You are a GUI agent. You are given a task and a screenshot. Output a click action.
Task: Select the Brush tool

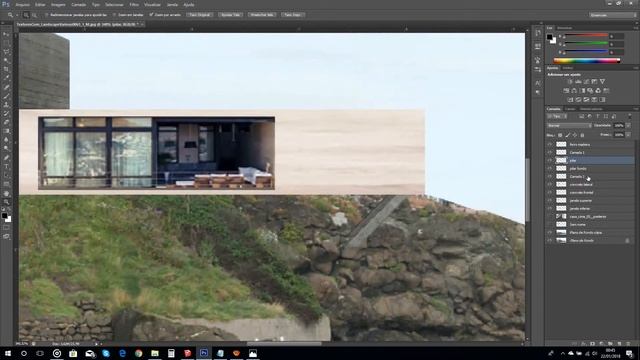pyautogui.click(x=6, y=96)
